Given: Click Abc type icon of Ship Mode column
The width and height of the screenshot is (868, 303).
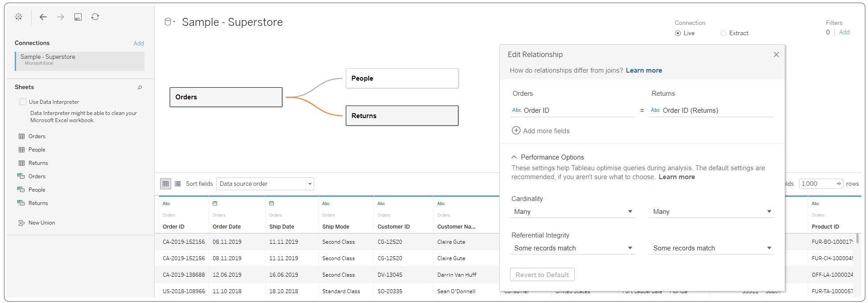Looking at the screenshot, I should click(326, 204).
